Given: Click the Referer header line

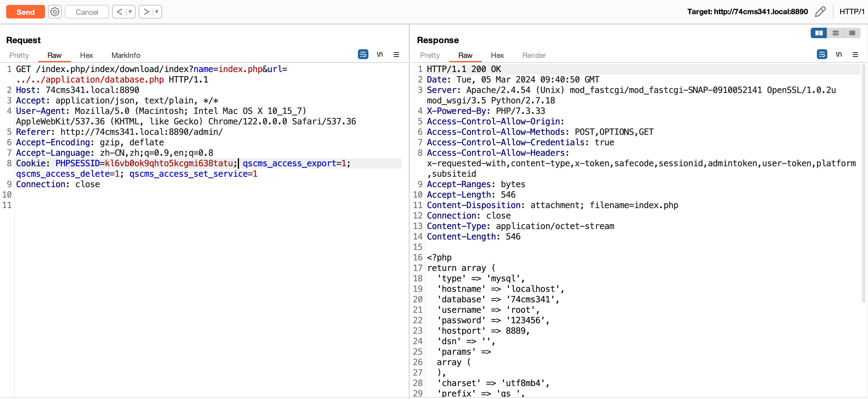Looking at the screenshot, I should pyautogui.click(x=119, y=132).
